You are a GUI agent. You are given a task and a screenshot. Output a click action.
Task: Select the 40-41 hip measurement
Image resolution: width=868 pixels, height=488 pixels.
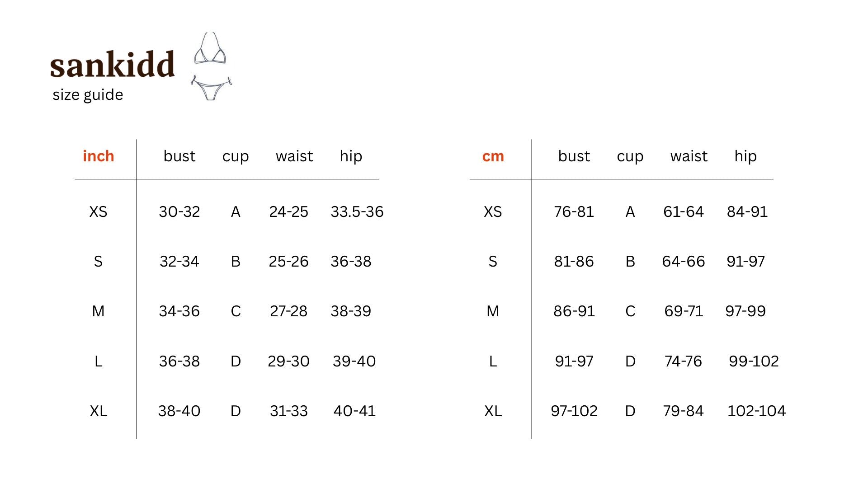pos(354,411)
